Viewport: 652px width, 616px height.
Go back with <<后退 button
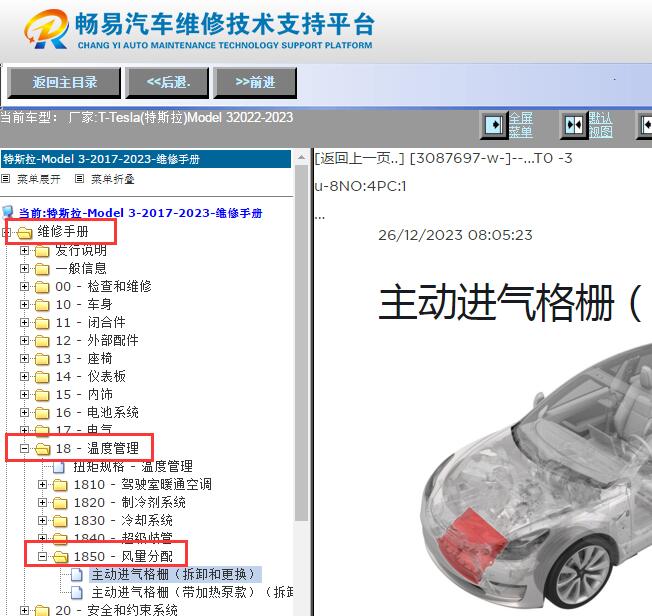click(x=167, y=82)
